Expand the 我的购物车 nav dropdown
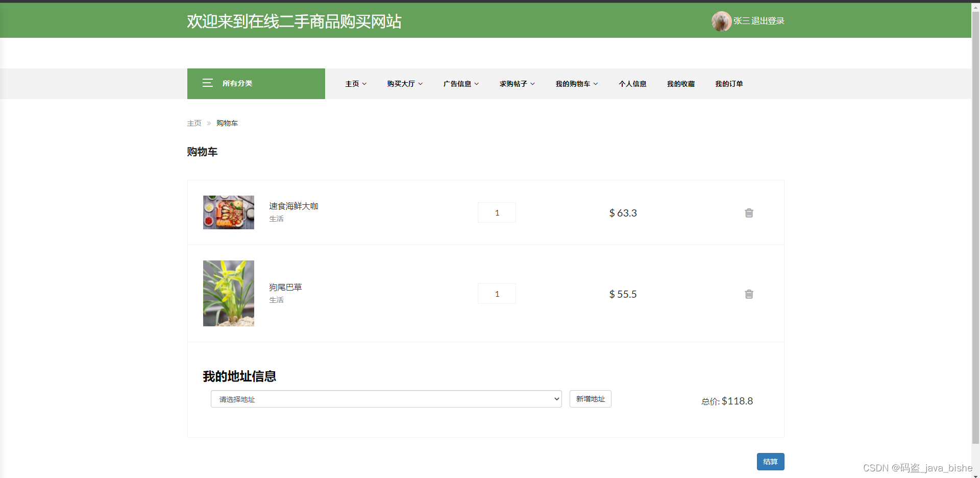 577,84
